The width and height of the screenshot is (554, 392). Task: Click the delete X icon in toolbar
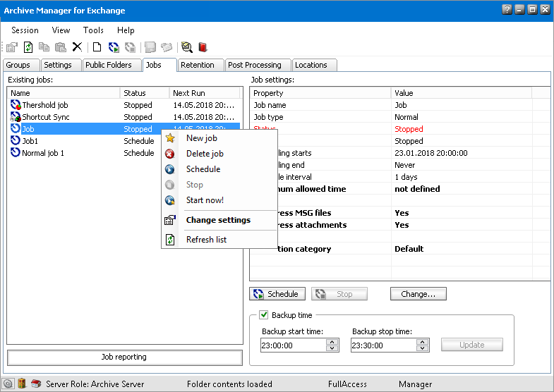click(x=77, y=47)
